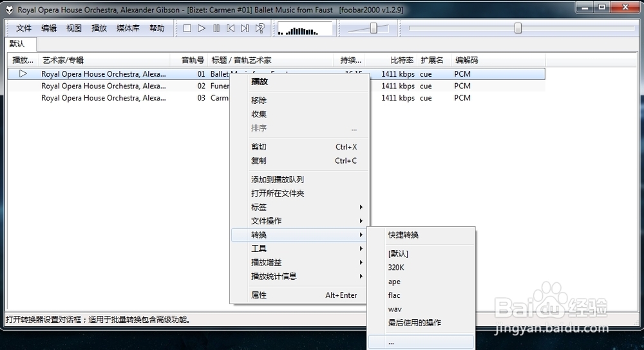Sort by the 音轨号 column header
The image size is (644, 350).
[x=189, y=60]
